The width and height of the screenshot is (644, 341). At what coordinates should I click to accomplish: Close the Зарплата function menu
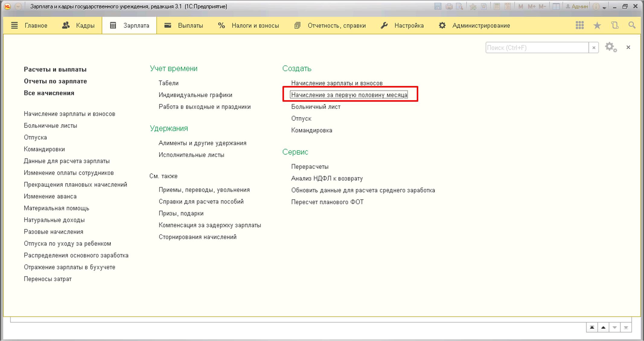click(628, 47)
